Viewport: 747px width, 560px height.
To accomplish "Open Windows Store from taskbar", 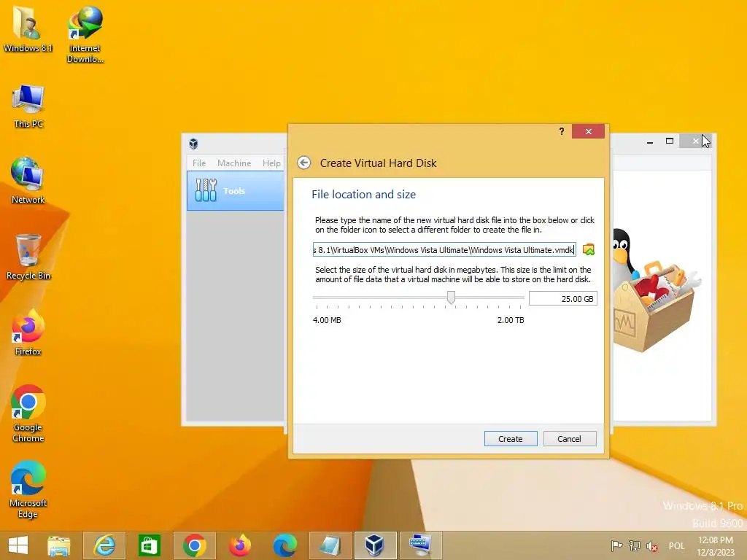I will [149, 545].
